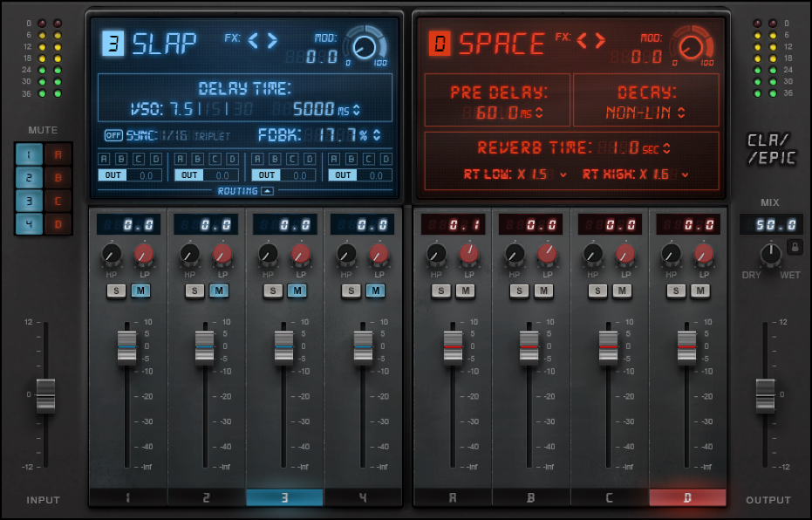The image size is (812, 520).
Task: Route third delay group to C
Action: coord(292,159)
